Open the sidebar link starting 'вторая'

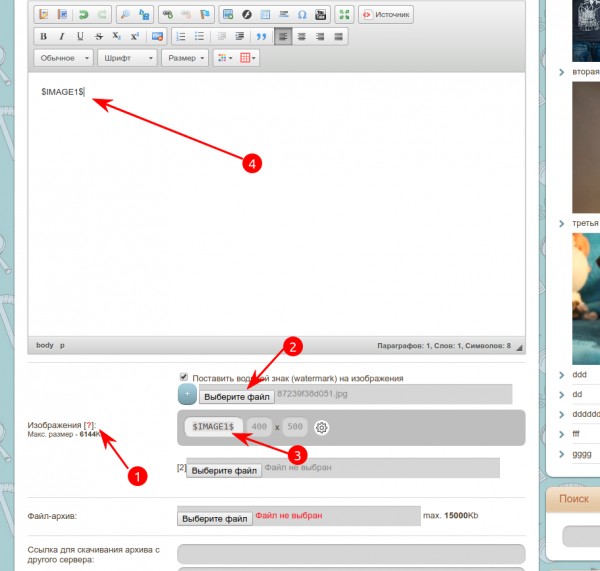586,72
